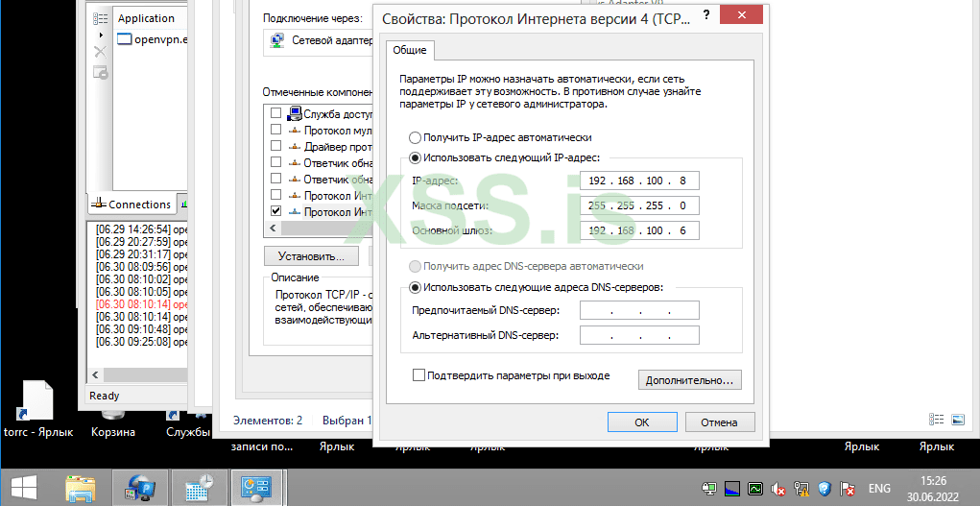This screenshot has width=980, height=506.
Task: Select the Драйвер прот... list row text
Action: coord(338,147)
